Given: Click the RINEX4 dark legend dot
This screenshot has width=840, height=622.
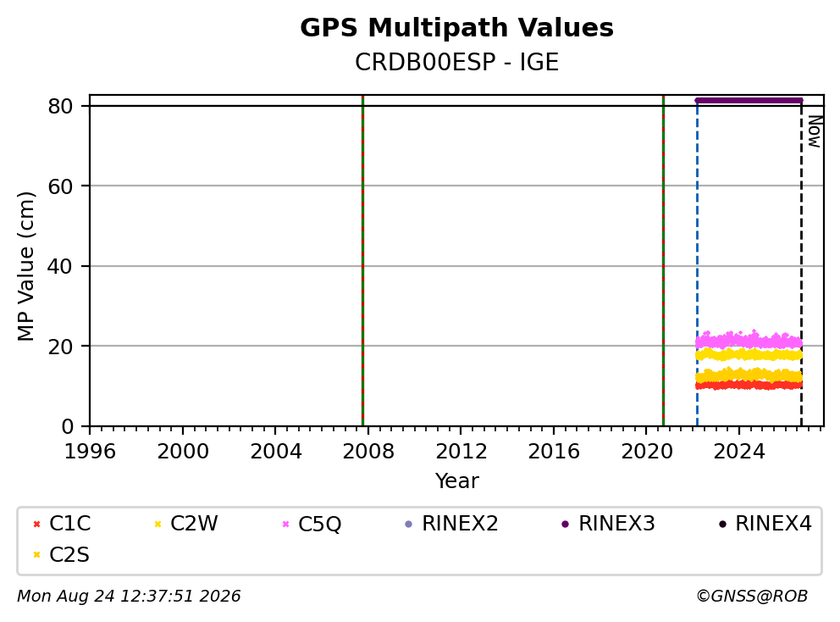Looking at the screenshot, I should (722, 524).
